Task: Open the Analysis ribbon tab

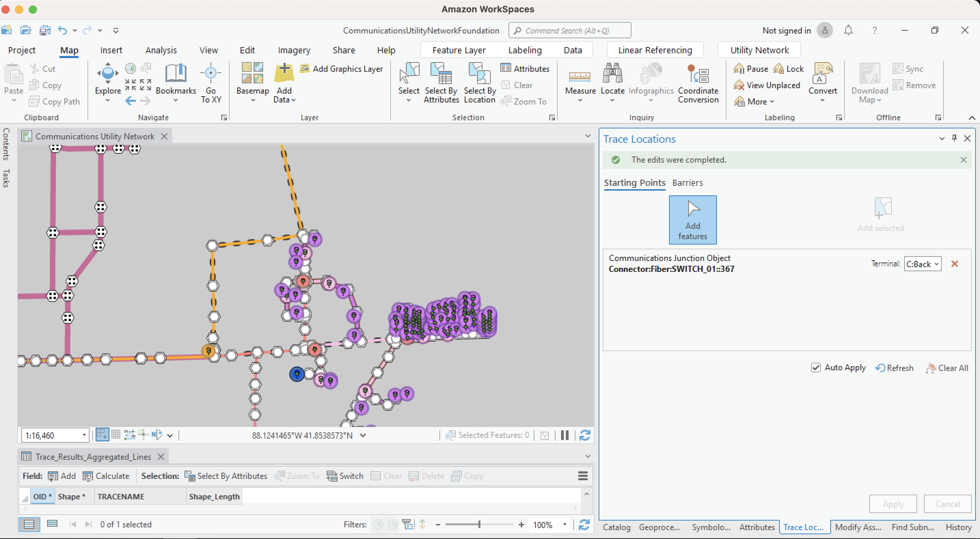Action: pyautogui.click(x=161, y=50)
